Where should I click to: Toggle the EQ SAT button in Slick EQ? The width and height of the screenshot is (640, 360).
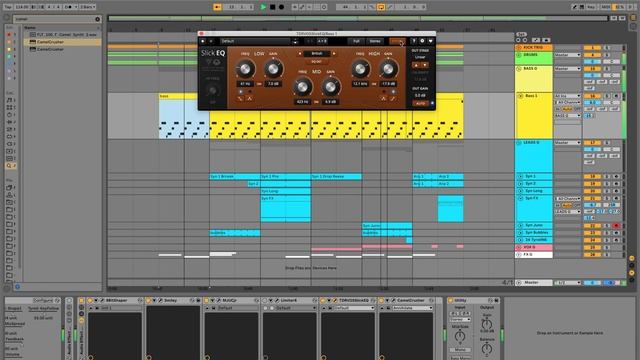[x=316, y=62]
